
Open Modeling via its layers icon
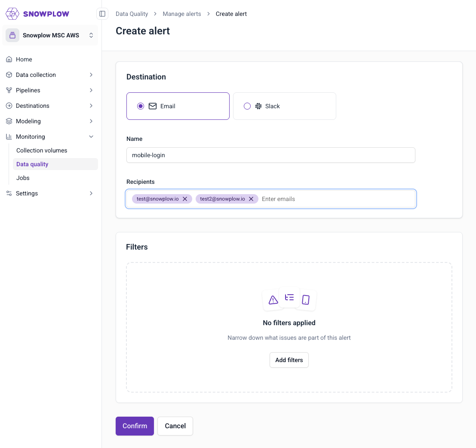tap(9, 121)
